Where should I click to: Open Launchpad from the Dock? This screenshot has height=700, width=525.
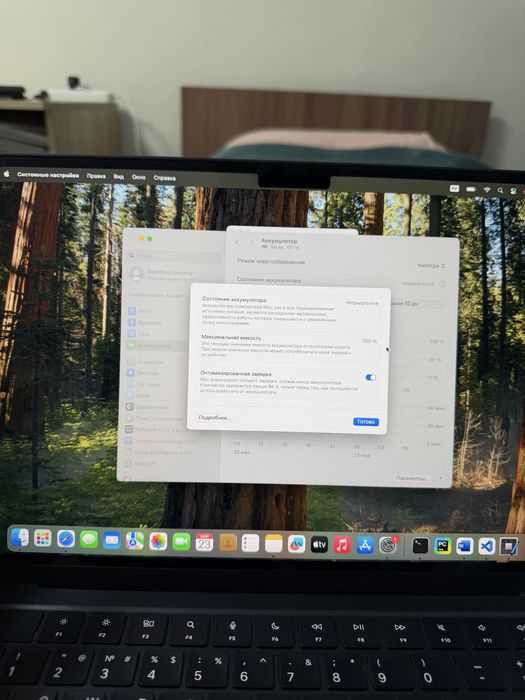coord(43,538)
